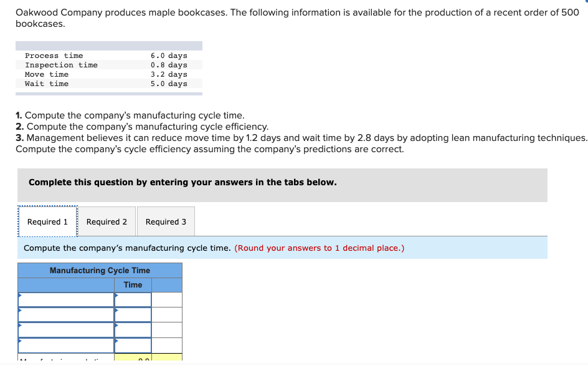Click the red rounding instruction text
This screenshot has height=368, width=588.
pyautogui.click(x=320, y=248)
